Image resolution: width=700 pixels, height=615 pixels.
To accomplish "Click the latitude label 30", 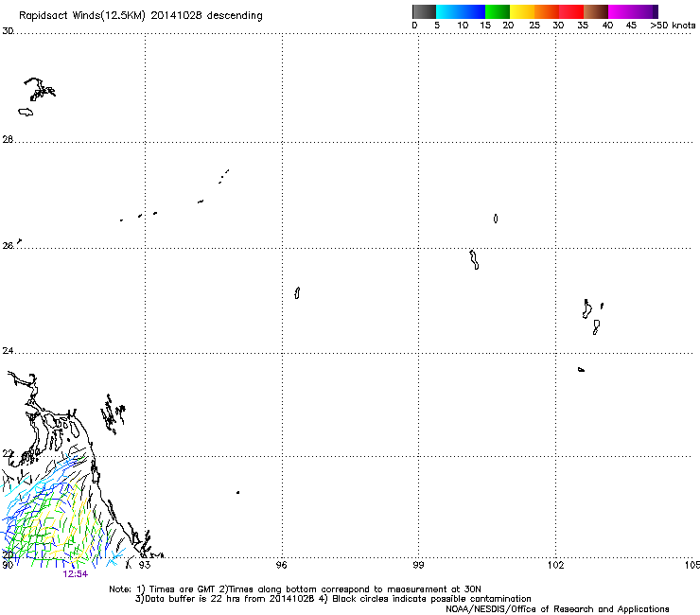I will coord(8,31).
